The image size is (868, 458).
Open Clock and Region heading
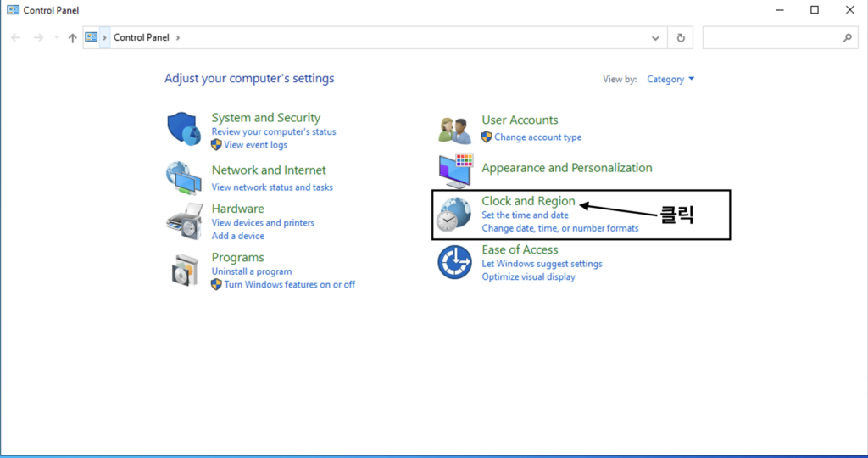[x=528, y=201]
